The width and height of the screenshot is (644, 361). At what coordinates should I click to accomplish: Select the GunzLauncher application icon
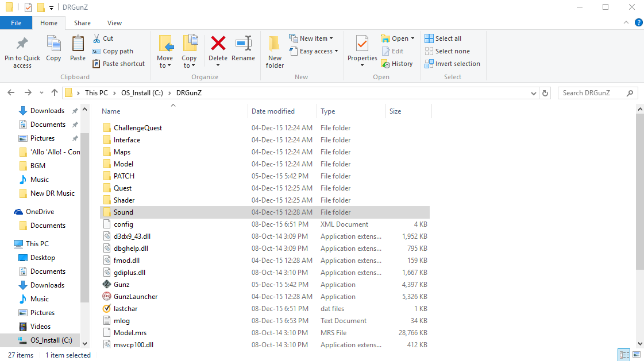click(107, 296)
